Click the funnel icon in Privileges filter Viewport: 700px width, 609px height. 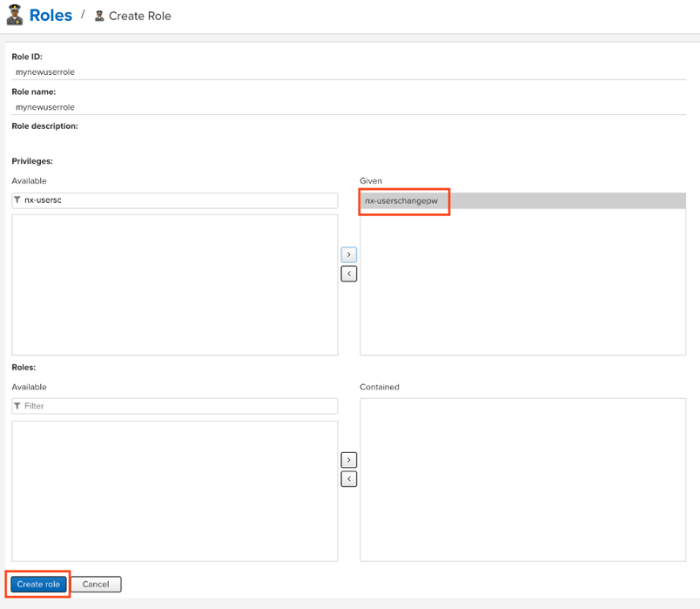pos(17,200)
